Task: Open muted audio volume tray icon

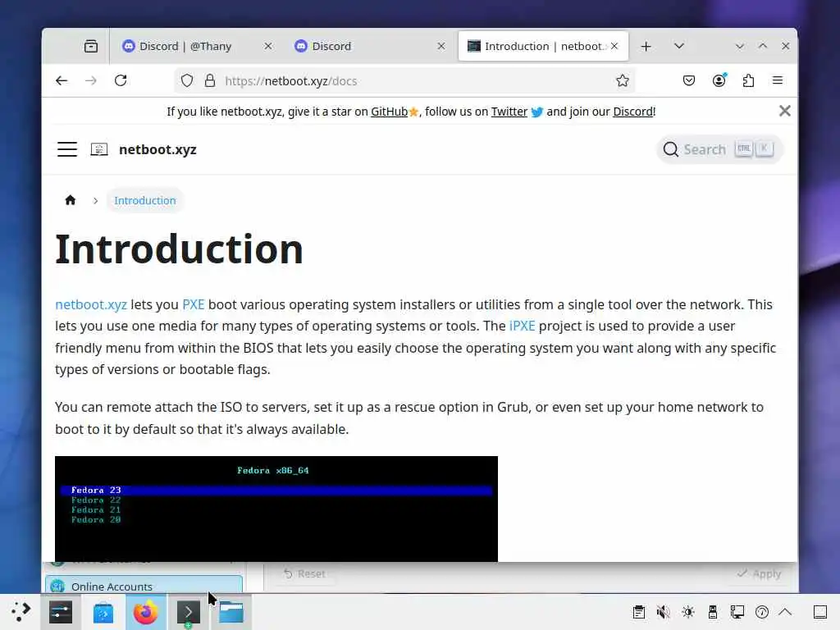Action: point(663,612)
